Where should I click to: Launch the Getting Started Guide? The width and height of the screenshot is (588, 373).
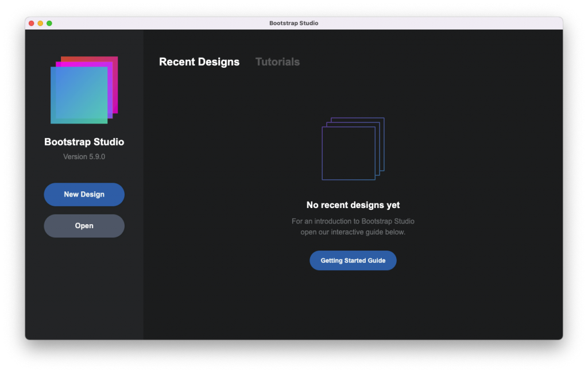click(x=353, y=260)
